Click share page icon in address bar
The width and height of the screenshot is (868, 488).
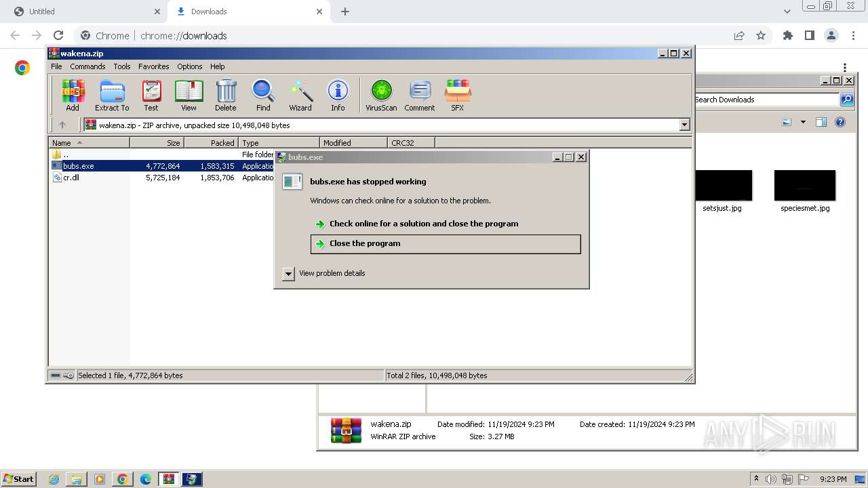pyautogui.click(x=739, y=36)
